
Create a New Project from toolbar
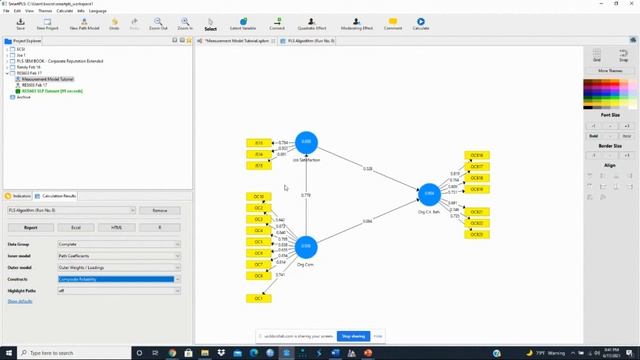(x=47, y=24)
